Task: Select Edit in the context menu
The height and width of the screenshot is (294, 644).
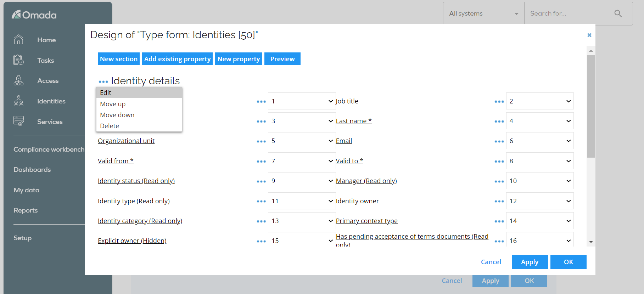Action: [x=106, y=93]
